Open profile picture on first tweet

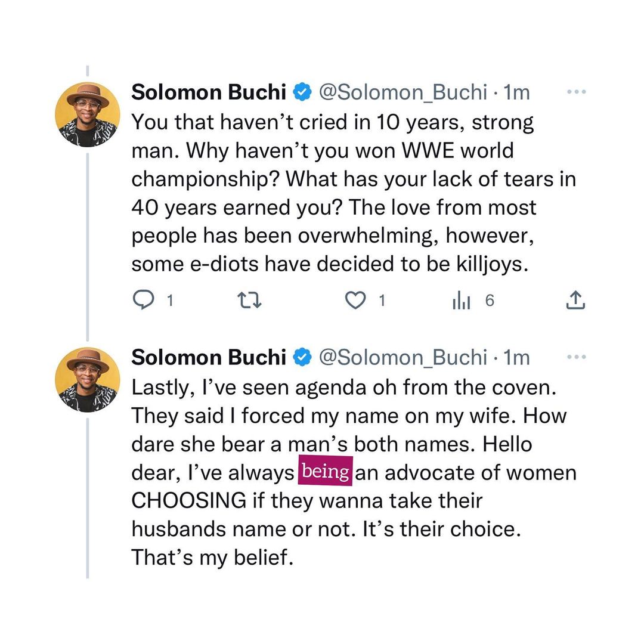pyautogui.click(x=87, y=114)
